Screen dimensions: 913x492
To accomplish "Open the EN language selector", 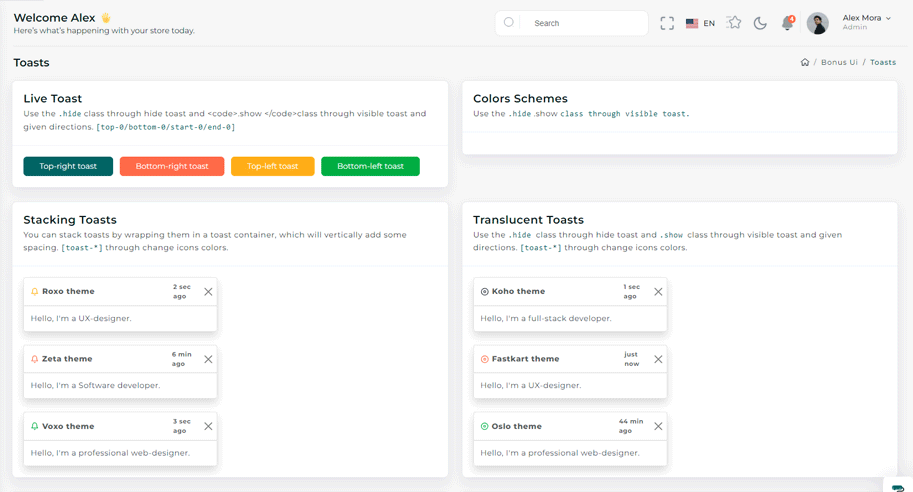I will coord(700,23).
